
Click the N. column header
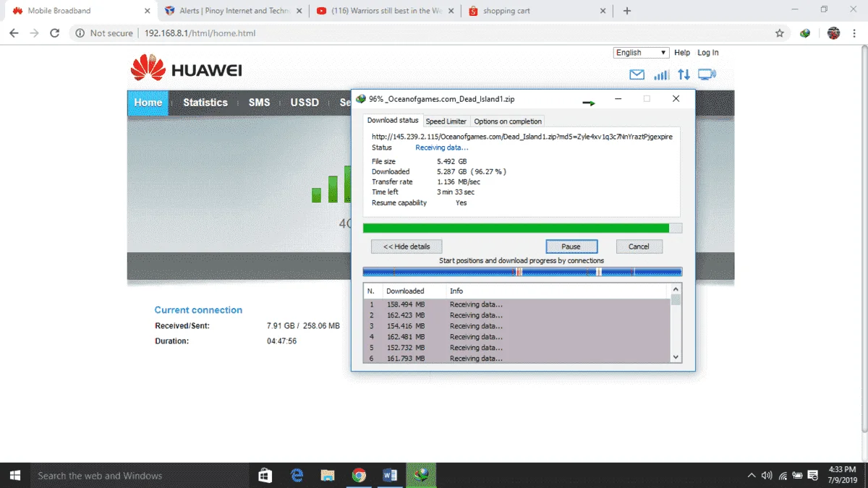click(373, 291)
